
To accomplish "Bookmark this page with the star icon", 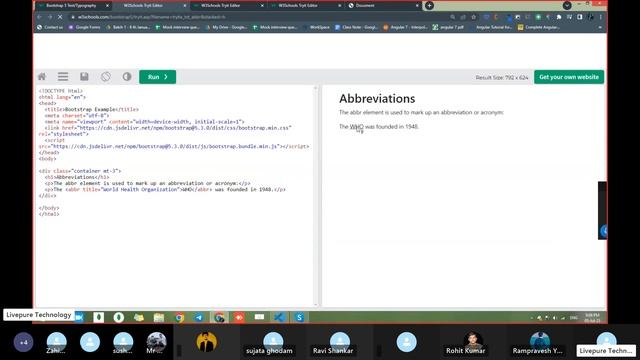I will 473,17.
